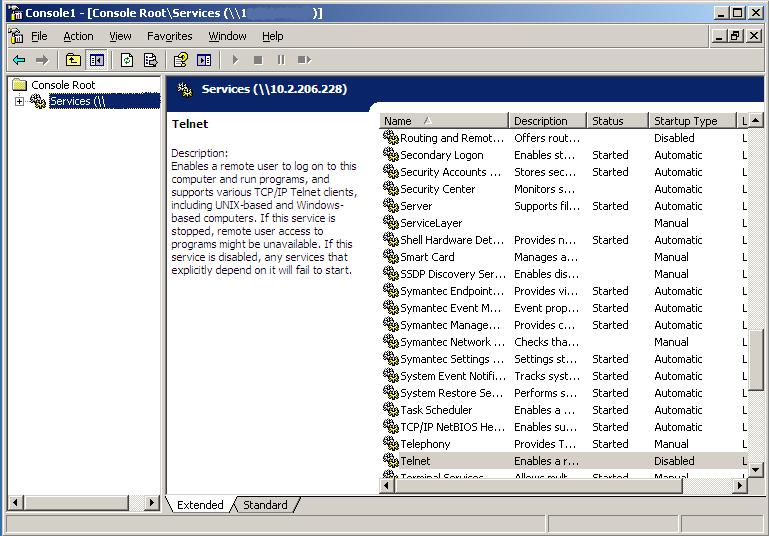Image resolution: width=769 pixels, height=536 pixels.
Task: Select the Routing and Remot... service row
Action: (x=563, y=138)
